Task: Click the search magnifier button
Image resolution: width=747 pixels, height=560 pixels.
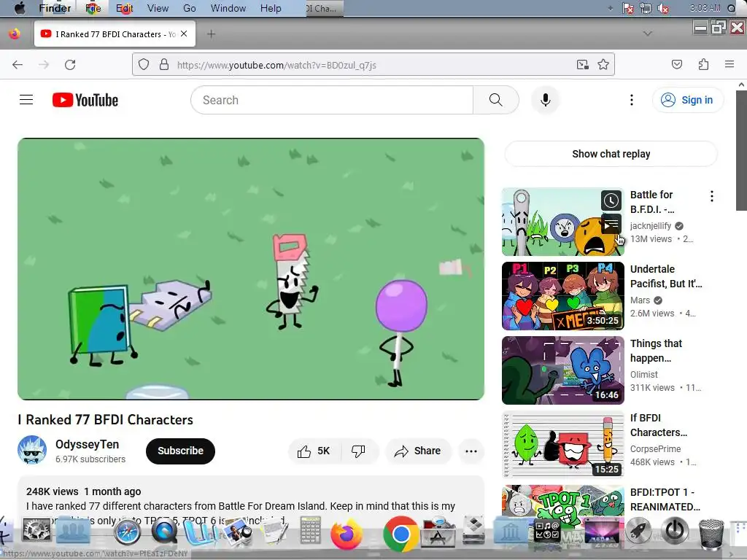Action: point(496,100)
